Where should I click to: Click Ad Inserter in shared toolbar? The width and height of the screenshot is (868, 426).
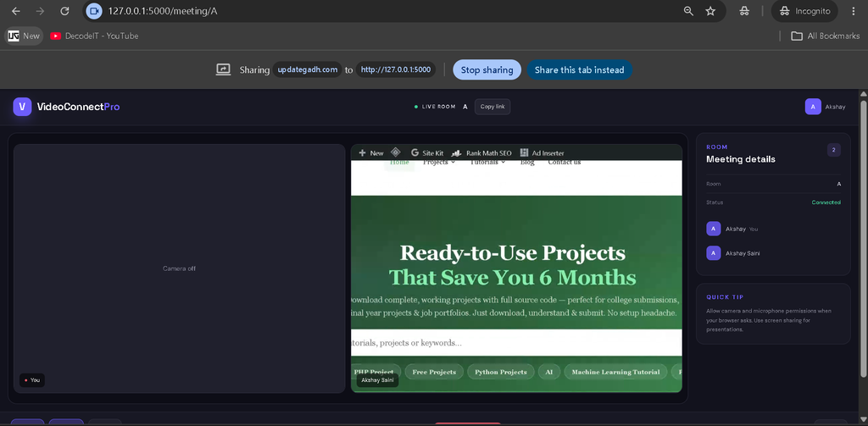tap(542, 152)
